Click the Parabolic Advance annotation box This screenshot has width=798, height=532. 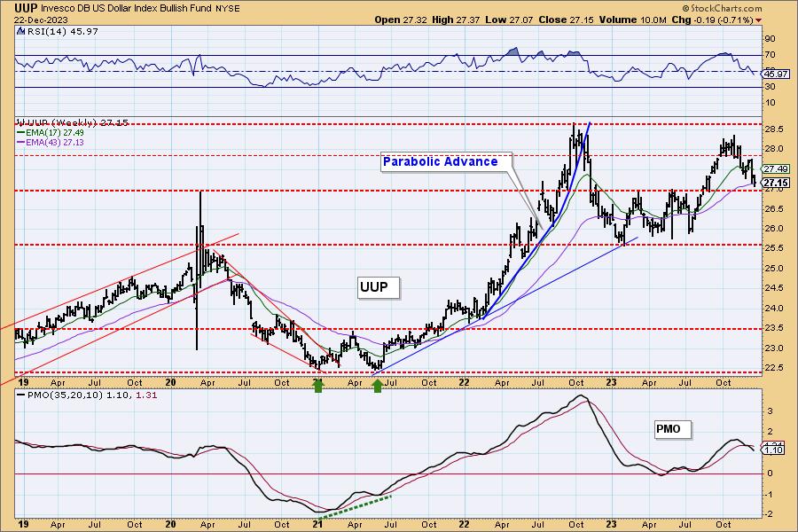(446, 162)
